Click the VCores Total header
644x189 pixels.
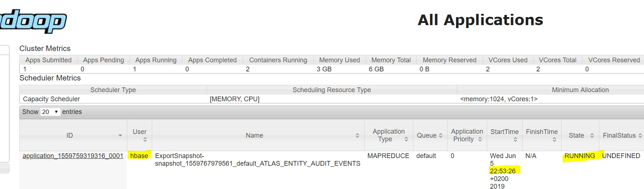pos(558,60)
